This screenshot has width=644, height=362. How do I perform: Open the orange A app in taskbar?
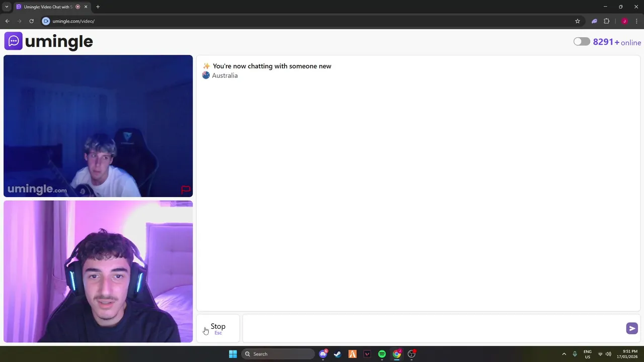352,354
